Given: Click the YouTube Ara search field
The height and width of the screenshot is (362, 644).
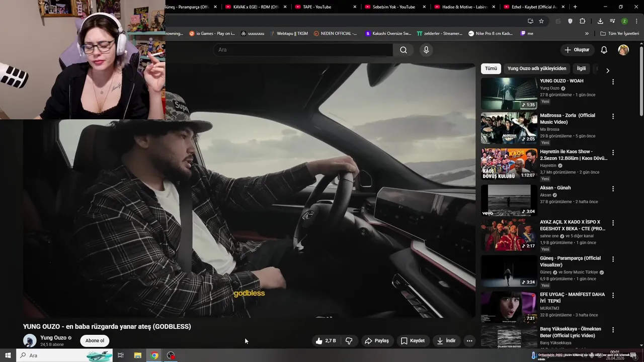Looking at the screenshot, I should (303, 50).
